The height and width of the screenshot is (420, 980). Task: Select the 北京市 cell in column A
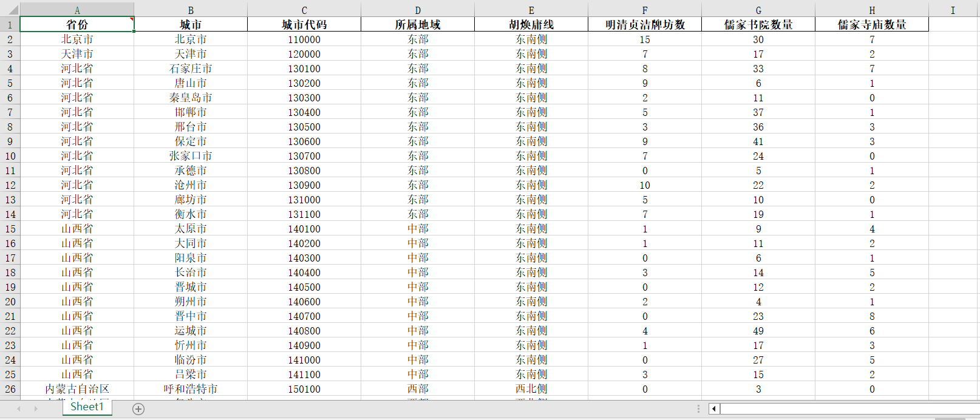pyautogui.click(x=77, y=39)
